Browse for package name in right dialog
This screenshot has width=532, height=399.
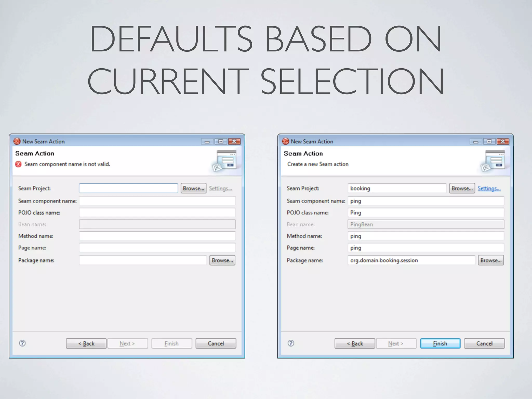(491, 260)
